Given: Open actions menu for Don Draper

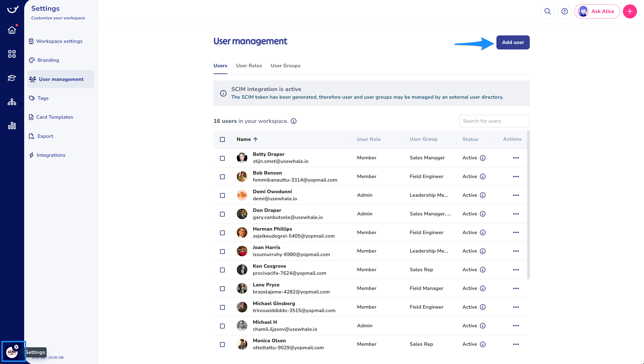Looking at the screenshot, I should pyautogui.click(x=516, y=214).
